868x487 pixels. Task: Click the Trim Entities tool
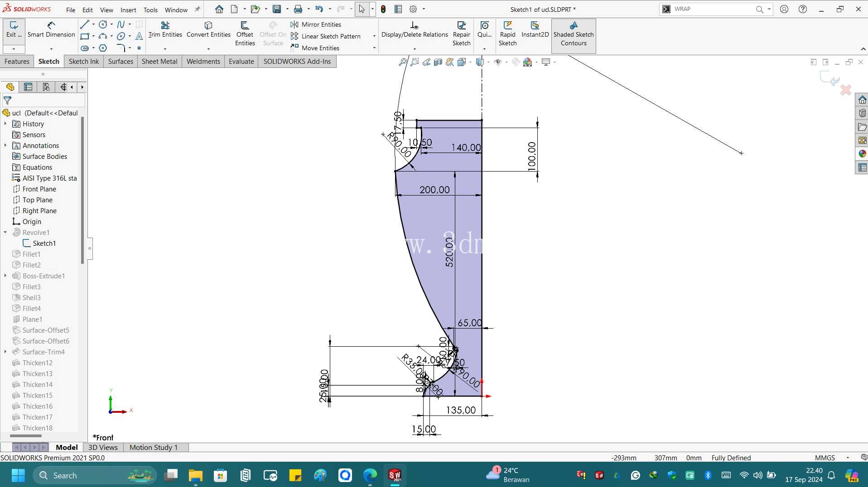point(165,30)
